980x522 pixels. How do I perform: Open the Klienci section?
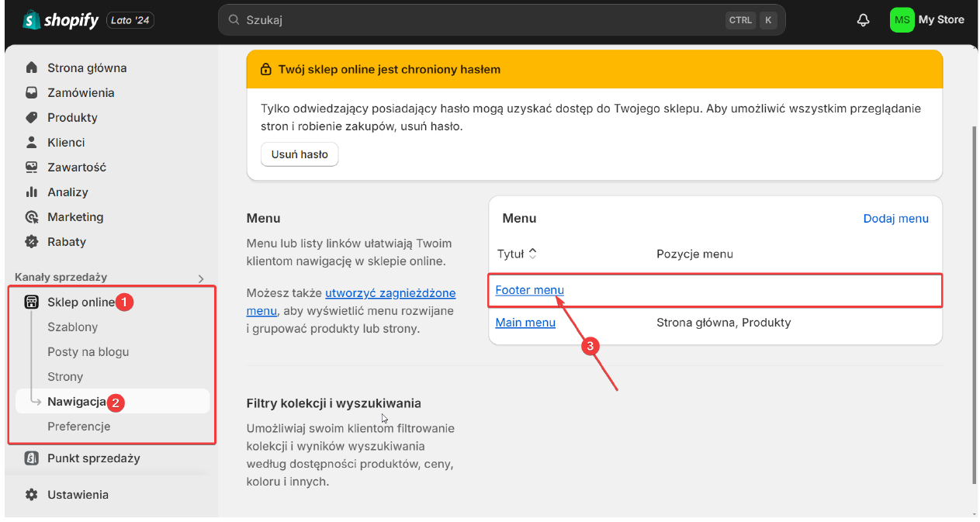(66, 142)
